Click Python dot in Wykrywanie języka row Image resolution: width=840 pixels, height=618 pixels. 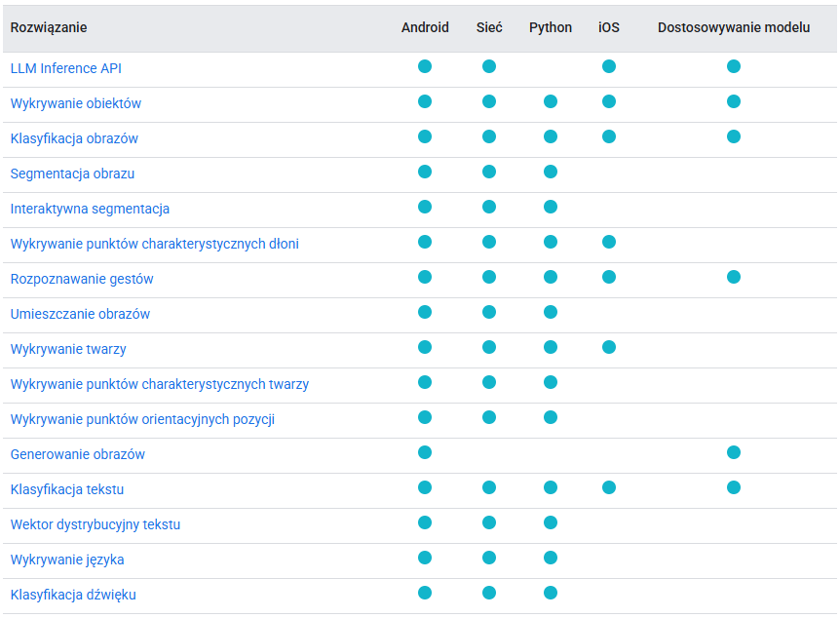coord(551,558)
